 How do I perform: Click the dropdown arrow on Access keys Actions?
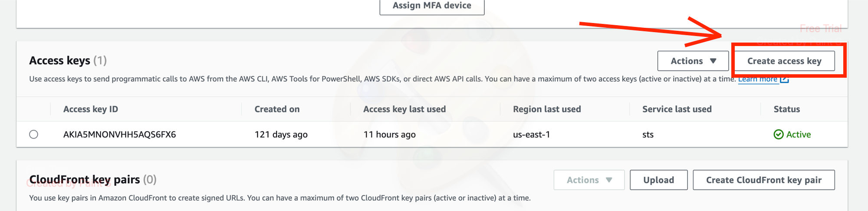pos(713,61)
